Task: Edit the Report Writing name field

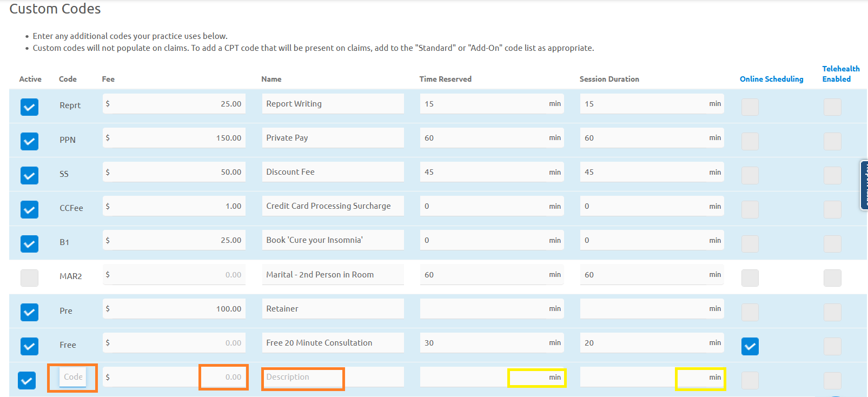Action: [333, 104]
